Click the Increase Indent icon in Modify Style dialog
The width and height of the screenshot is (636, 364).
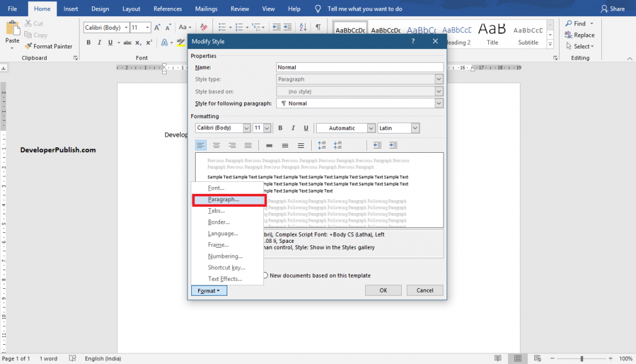(393, 145)
